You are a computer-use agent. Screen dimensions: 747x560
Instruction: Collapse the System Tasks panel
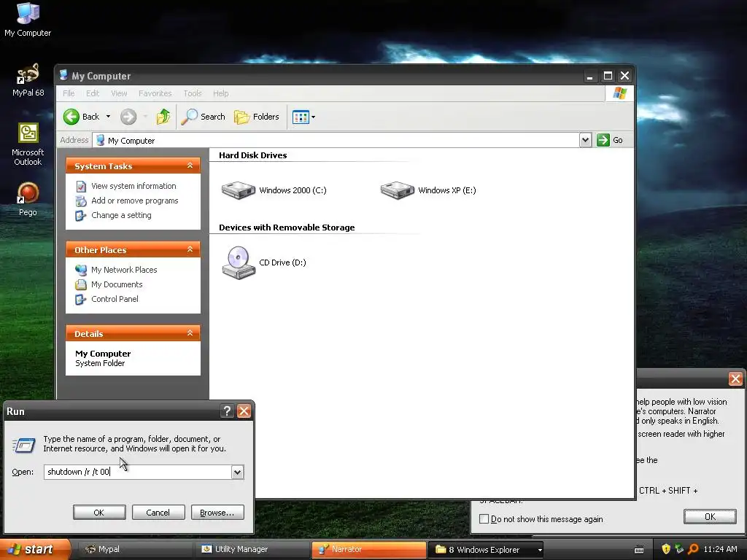(190, 166)
